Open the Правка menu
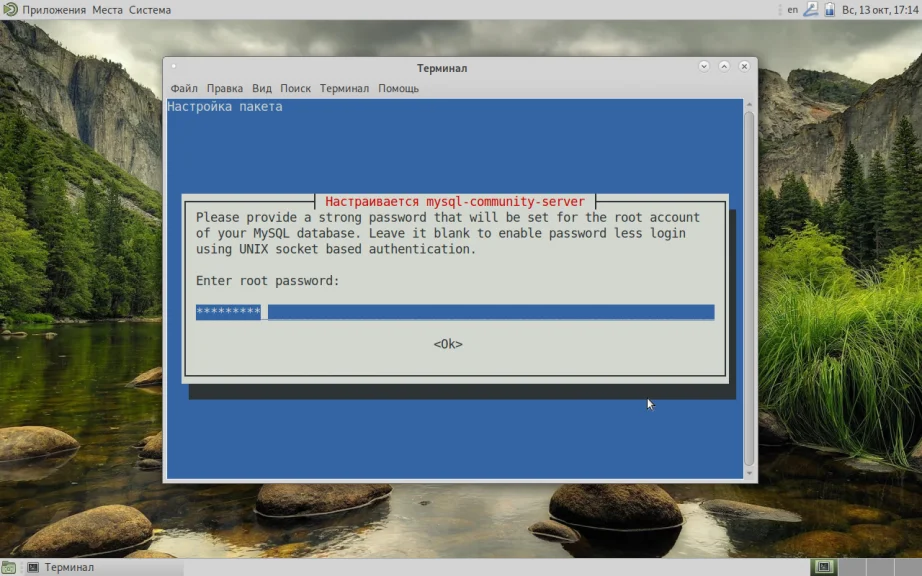 [225, 88]
